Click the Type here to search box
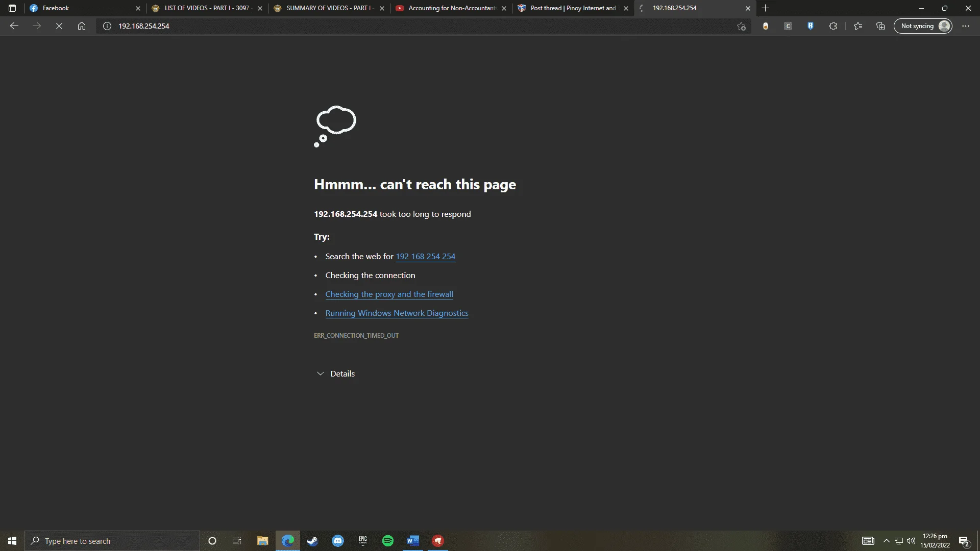The image size is (980, 551). click(112, 541)
